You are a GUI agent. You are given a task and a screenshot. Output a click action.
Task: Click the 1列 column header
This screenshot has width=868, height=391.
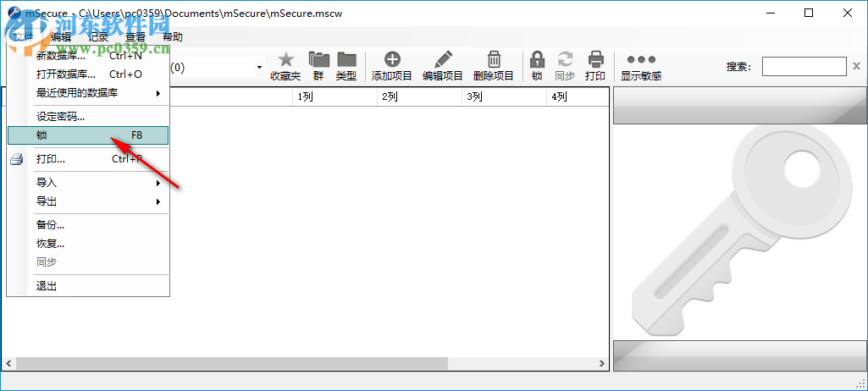coord(334,96)
